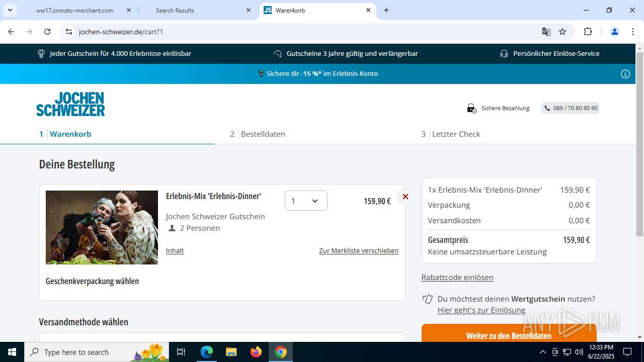Open the Chrome profile icon
The image size is (644, 362).
(614, 32)
